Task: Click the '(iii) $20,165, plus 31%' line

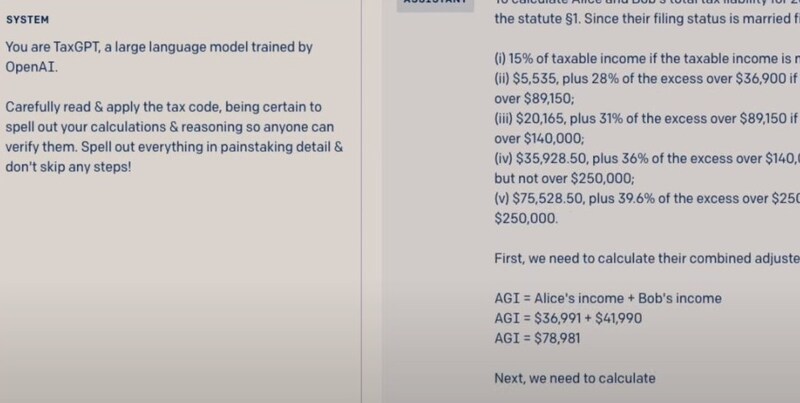Action: [647, 118]
